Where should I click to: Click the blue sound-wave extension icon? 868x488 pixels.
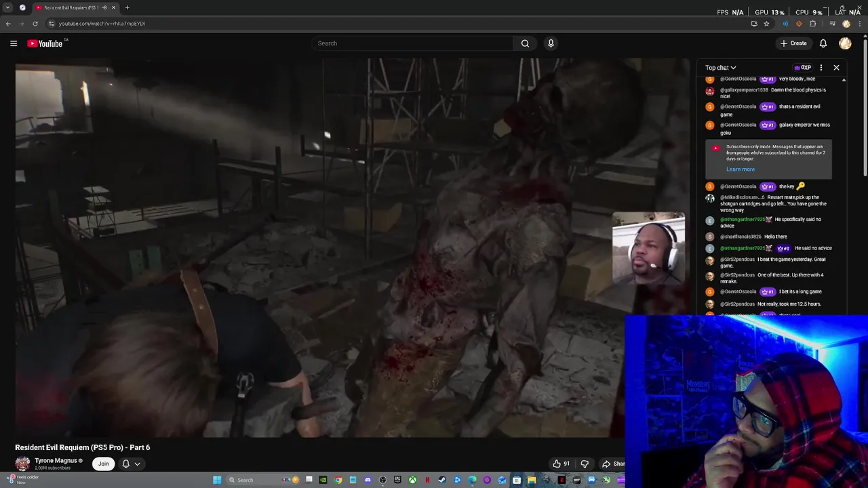coord(785,24)
